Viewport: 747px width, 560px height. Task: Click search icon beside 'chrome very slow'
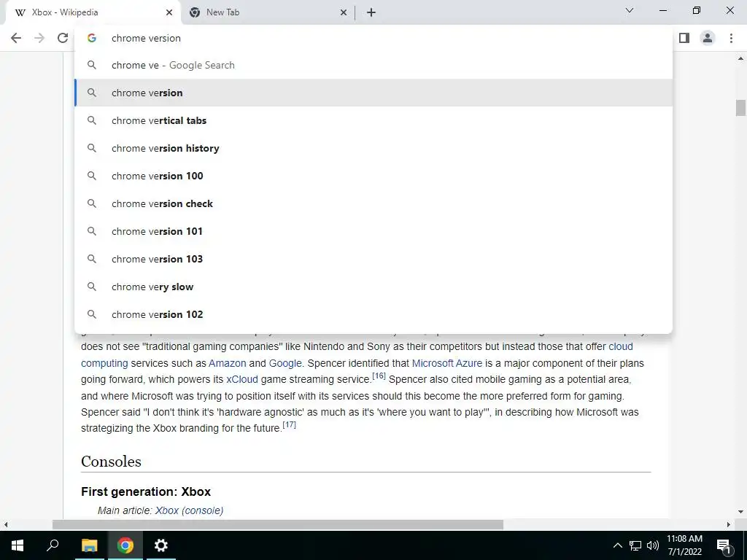click(92, 287)
